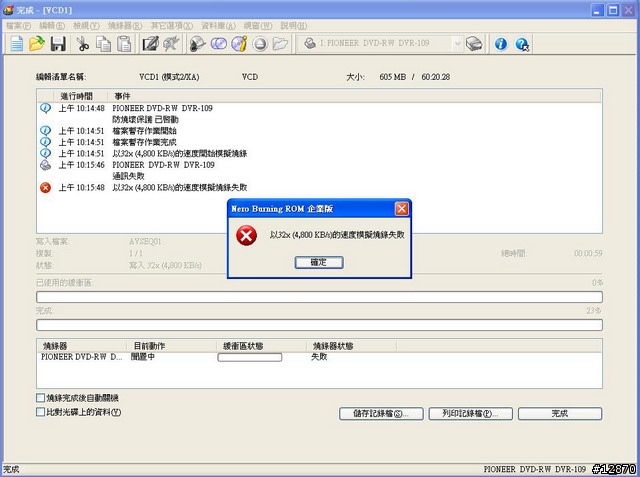Open the 資料庫 menu
Image resolution: width=640 pixels, height=477 pixels.
[218, 26]
